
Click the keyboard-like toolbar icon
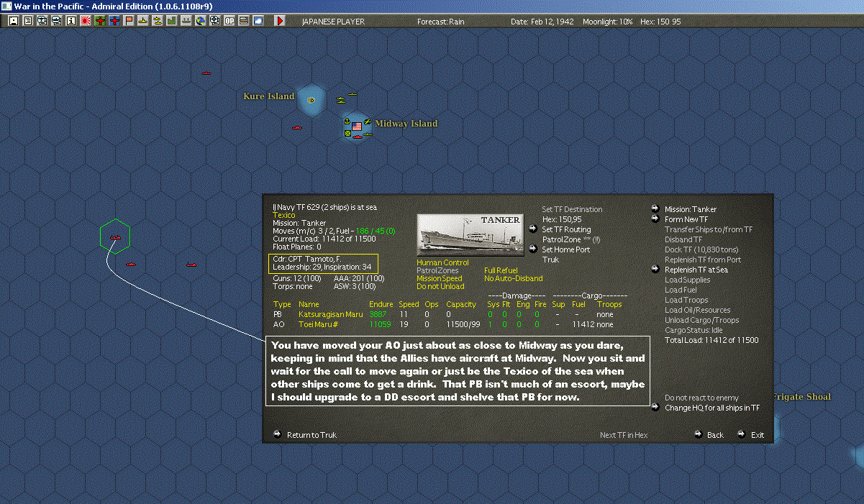[244, 21]
